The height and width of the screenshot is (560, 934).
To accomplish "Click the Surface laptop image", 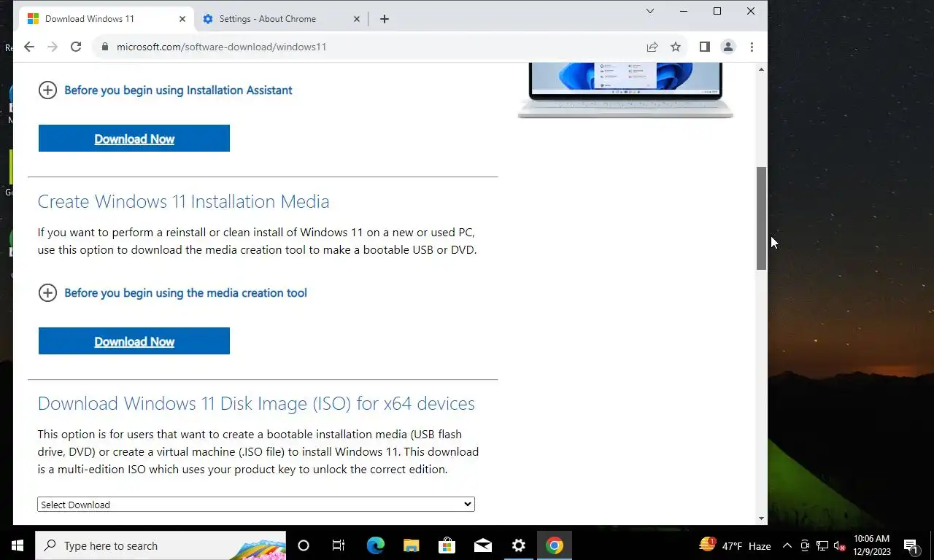I will [x=625, y=90].
